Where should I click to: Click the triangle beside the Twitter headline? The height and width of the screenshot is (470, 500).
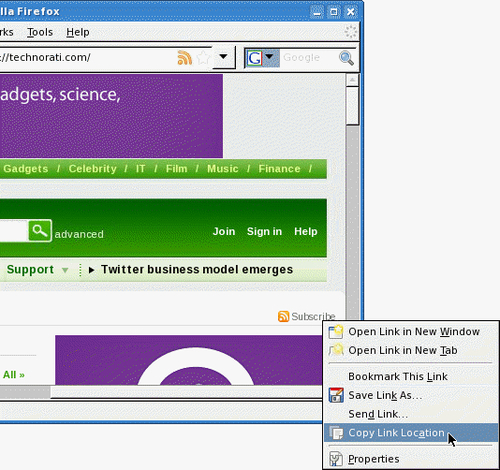(x=91, y=270)
